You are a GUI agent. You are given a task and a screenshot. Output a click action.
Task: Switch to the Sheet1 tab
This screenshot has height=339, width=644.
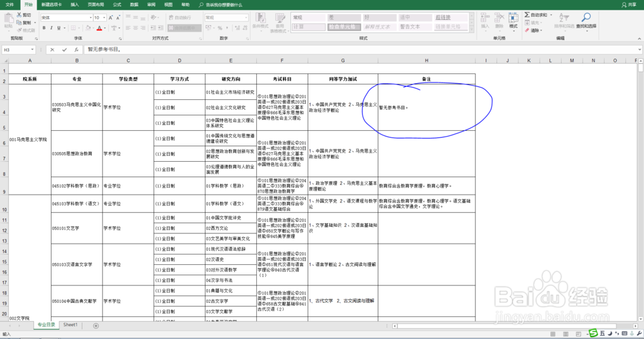pyautogui.click(x=70, y=325)
